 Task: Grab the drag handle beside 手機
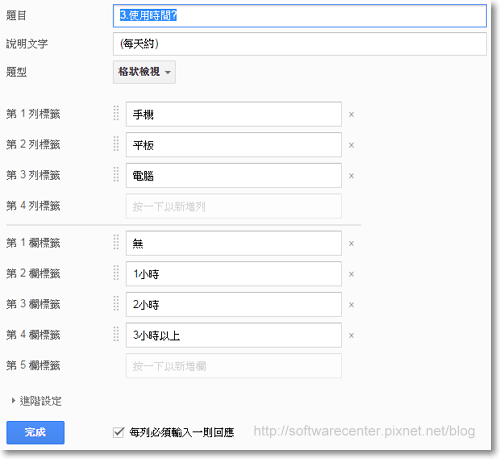(x=116, y=113)
